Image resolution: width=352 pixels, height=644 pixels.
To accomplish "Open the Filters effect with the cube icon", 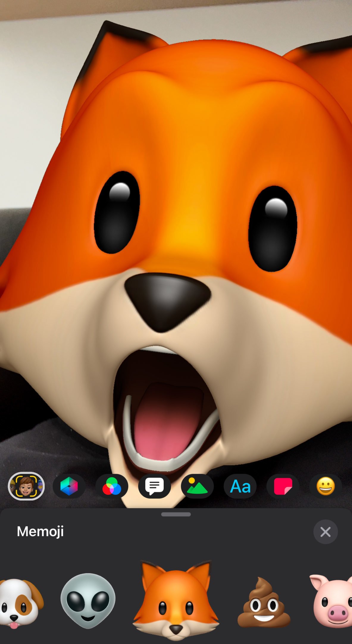I will [x=69, y=486].
